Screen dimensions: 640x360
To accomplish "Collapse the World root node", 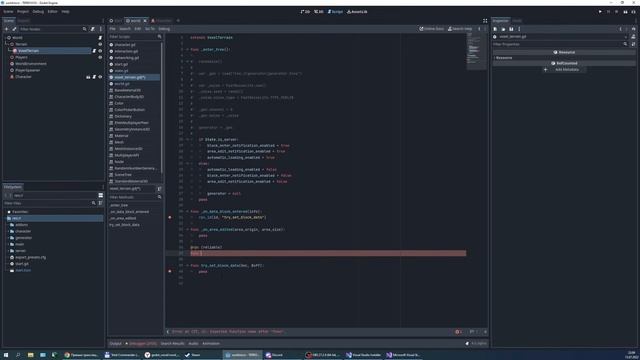I will 4,38.
